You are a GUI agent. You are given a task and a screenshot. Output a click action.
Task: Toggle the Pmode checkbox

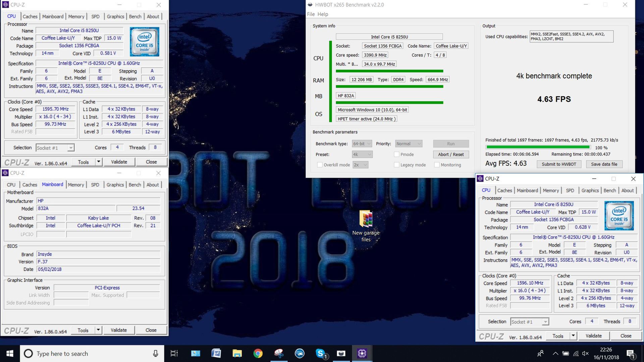(x=396, y=154)
